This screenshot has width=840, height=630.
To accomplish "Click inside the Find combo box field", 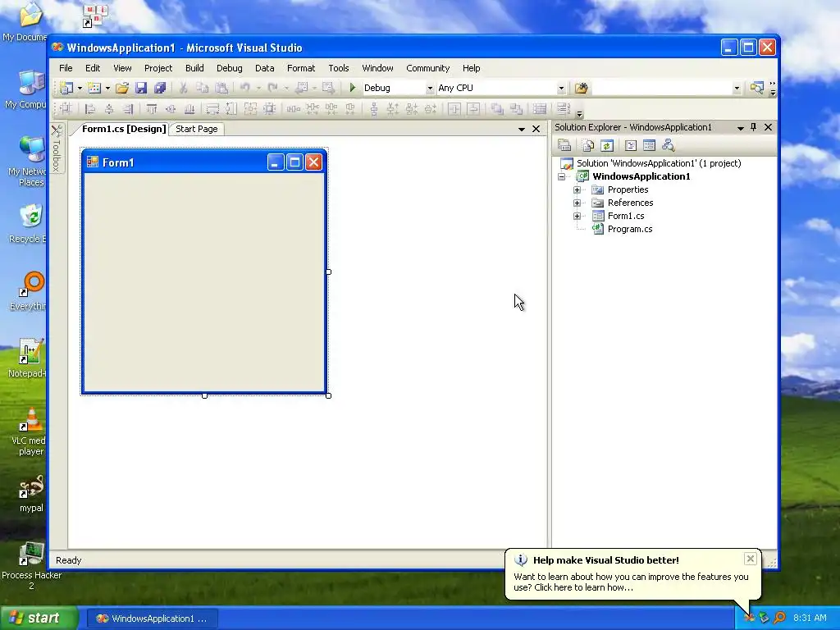I will click(x=662, y=88).
